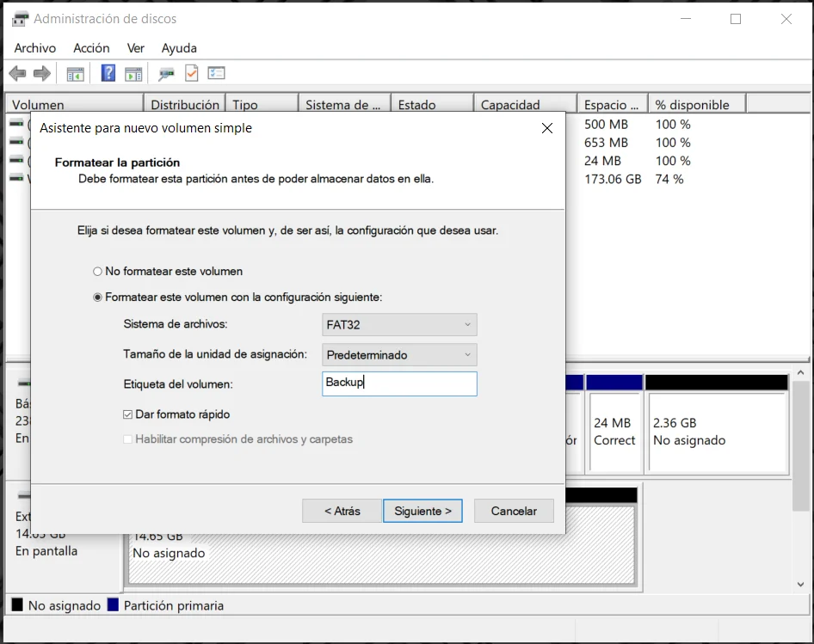Click the show/hide console tree icon
This screenshot has width=814, height=644.
tap(75, 74)
